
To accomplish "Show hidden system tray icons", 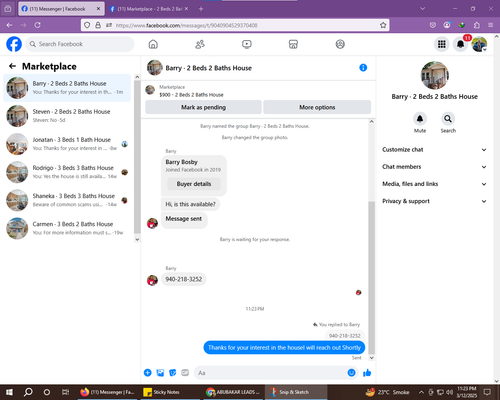I will [x=421, y=392].
